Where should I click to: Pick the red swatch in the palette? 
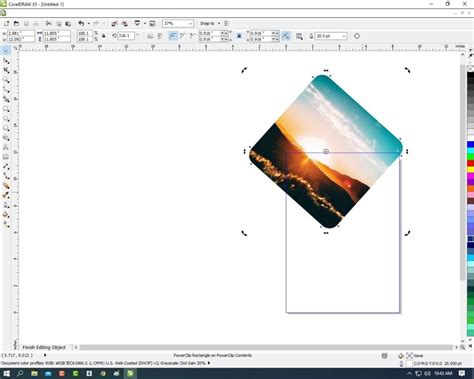click(470, 163)
